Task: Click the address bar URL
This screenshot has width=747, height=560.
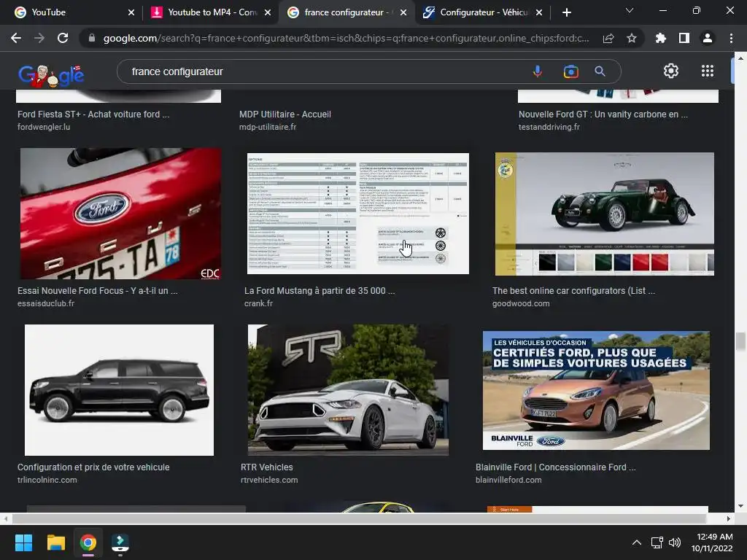Action: coord(346,38)
